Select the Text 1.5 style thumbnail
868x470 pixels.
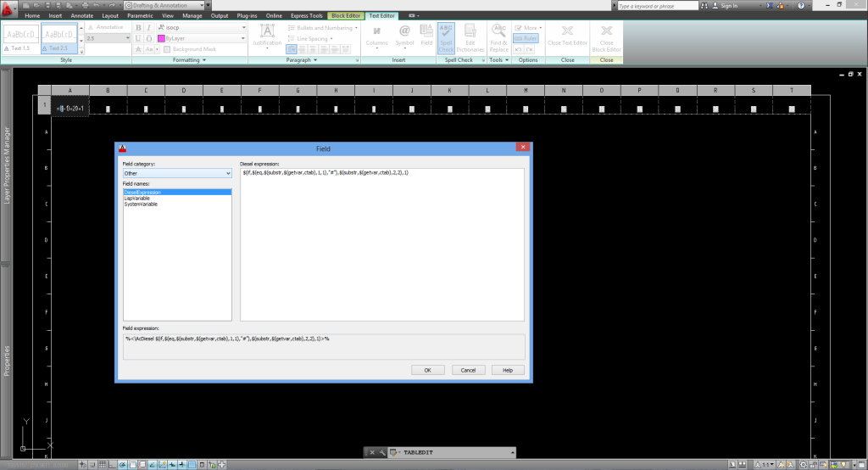pos(21,38)
